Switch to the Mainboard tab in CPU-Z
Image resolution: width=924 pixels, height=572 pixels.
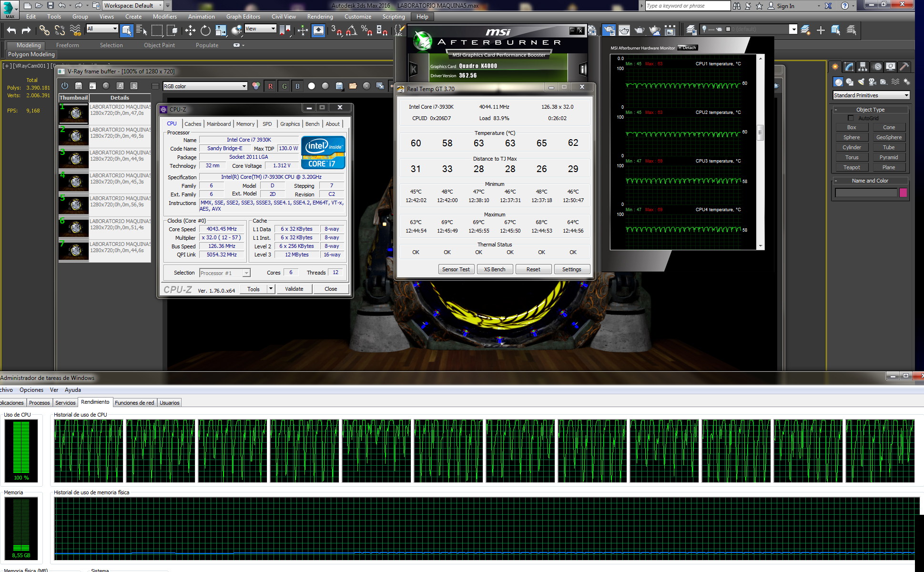[x=219, y=124]
